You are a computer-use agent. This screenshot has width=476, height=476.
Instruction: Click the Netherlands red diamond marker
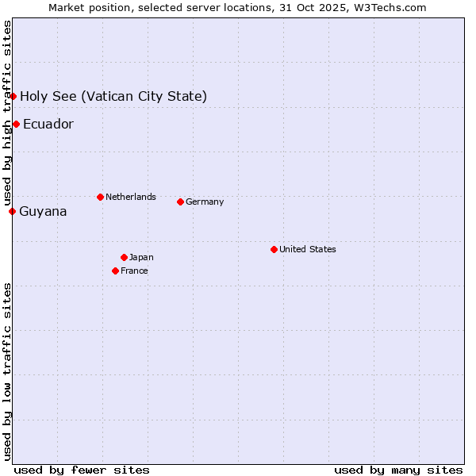pyautogui.click(x=100, y=197)
